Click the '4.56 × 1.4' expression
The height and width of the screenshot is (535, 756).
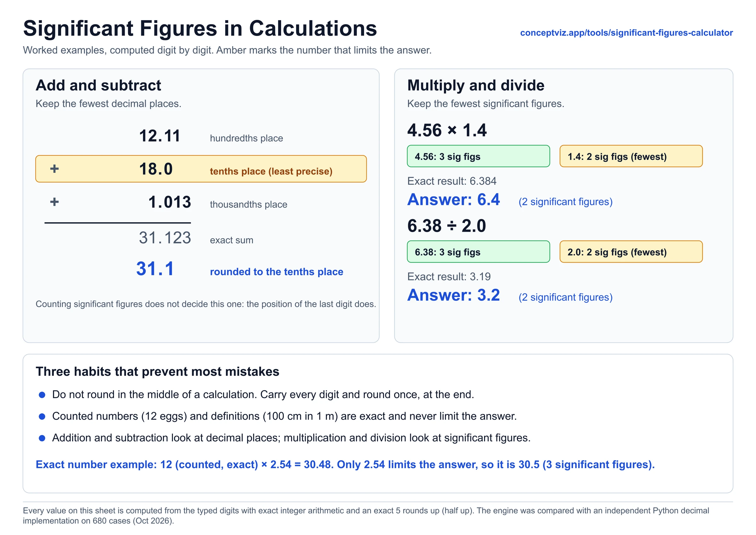tap(447, 130)
